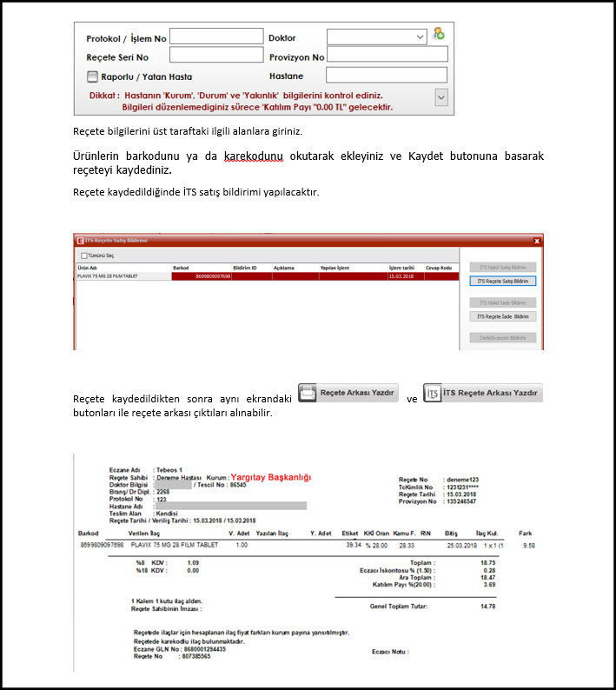Click the Hastane input field
Screen dimensions: 616x690
point(387,75)
